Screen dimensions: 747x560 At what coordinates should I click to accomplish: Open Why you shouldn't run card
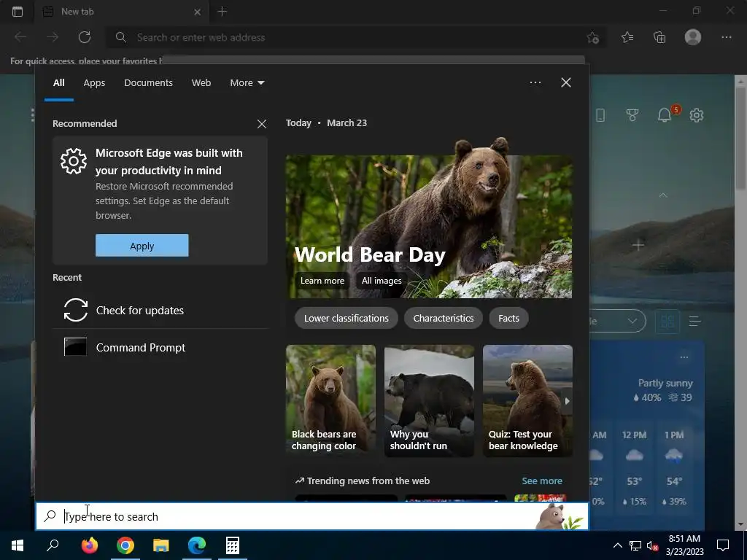429,400
